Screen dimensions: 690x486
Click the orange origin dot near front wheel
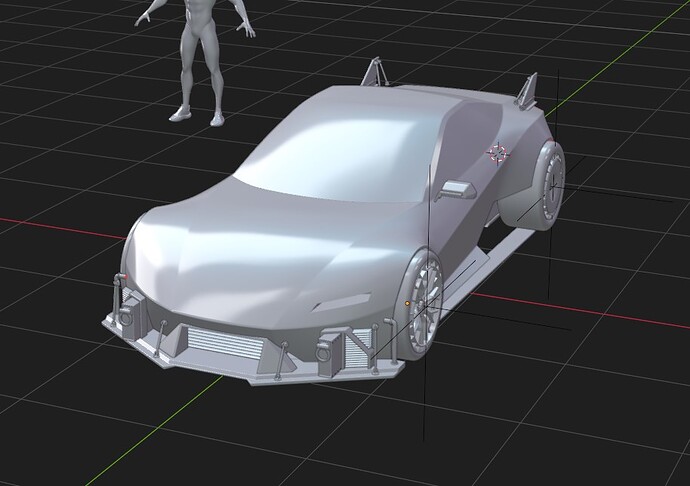[x=407, y=303]
